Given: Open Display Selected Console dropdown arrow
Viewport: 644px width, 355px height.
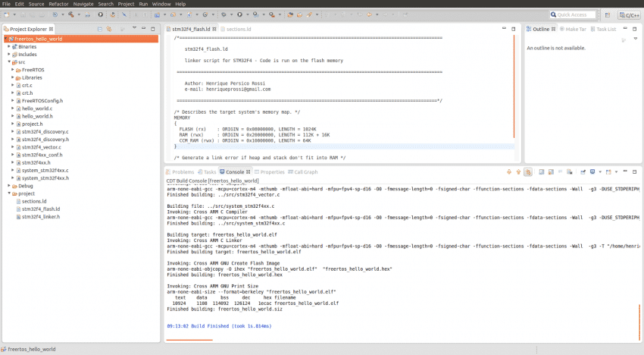Looking at the screenshot, I should coord(600,172).
